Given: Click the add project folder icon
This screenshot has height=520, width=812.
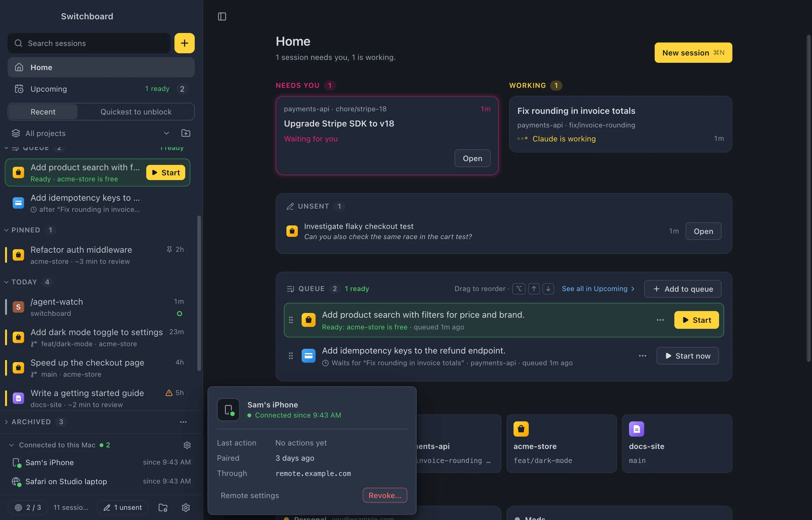Looking at the screenshot, I should coord(186,133).
